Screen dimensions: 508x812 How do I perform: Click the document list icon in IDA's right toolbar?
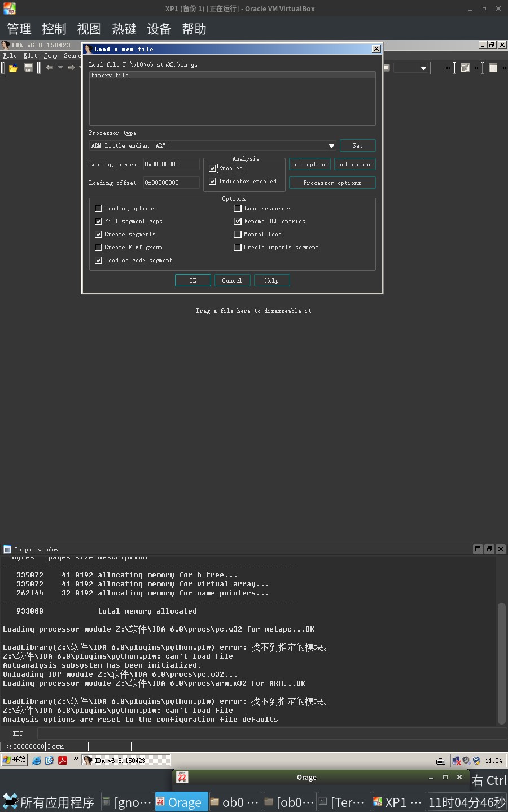[x=465, y=68]
